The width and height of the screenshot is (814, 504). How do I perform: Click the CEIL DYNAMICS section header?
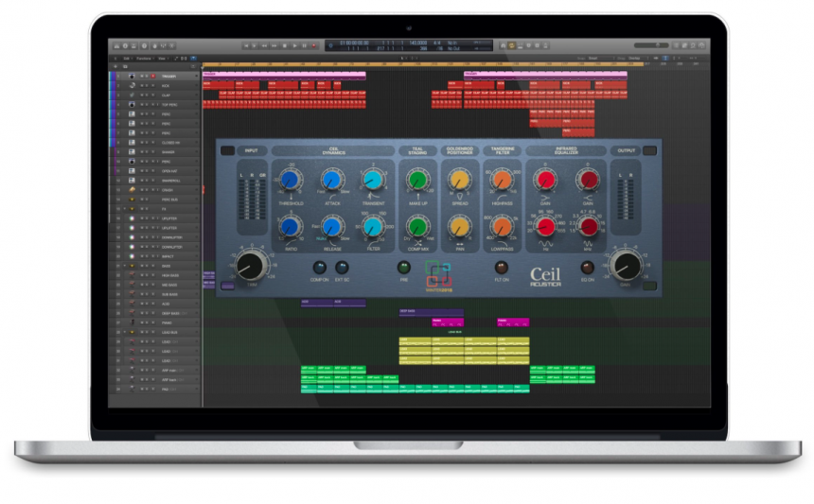[x=333, y=151]
